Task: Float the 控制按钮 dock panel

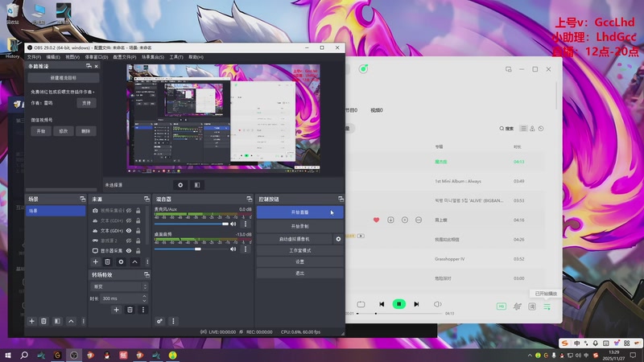Action: pyautogui.click(x=341, y=199)
